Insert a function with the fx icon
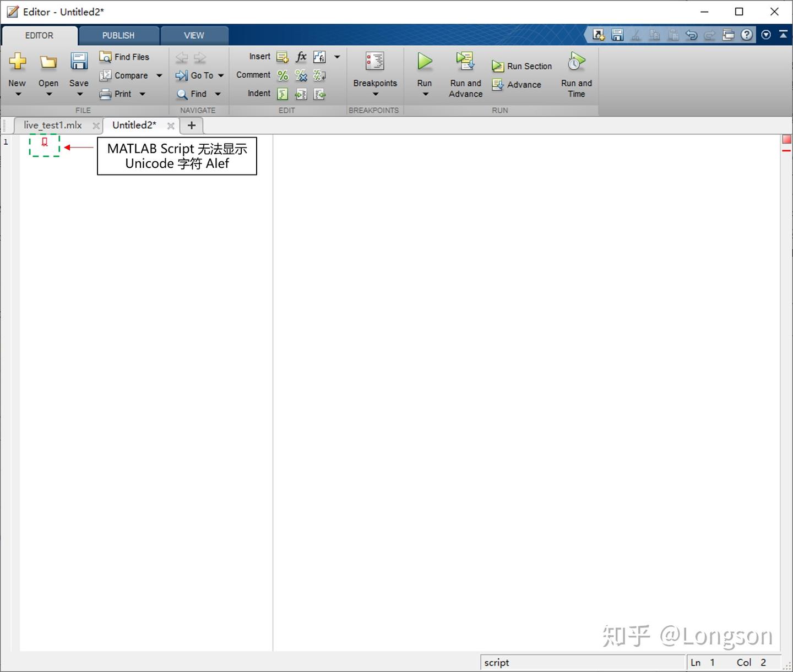 click(x=301, y=57)
